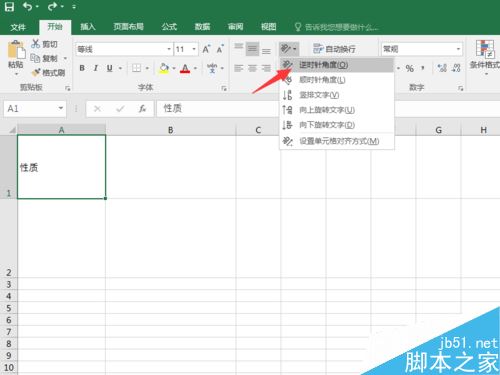The image size is (500, 375).
Task: Choose 竖排文字 (Vertical Text)
Action: pyautogui.click(x=337, y=95)
